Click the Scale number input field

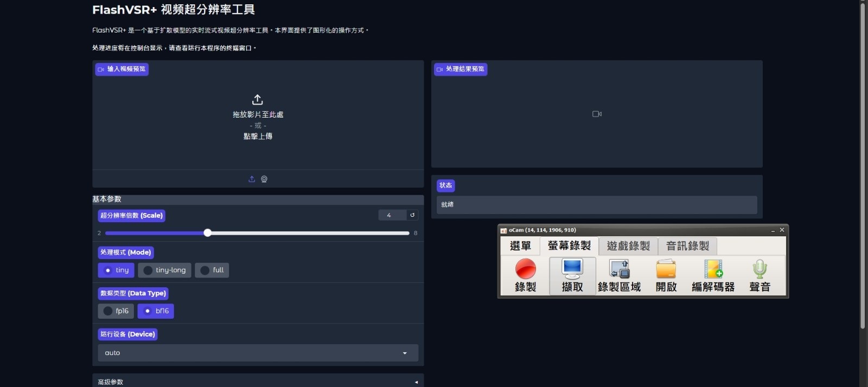(x=392, y=215)
